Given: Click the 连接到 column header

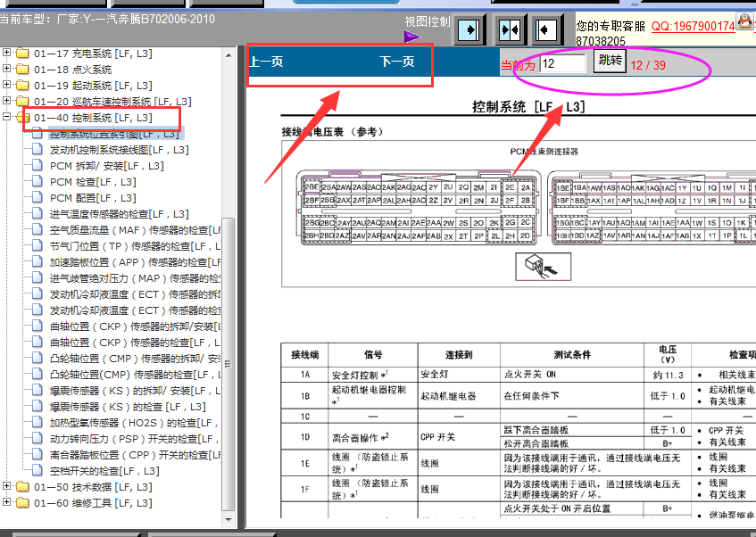Looking at the screenshot, I should [x=459, y=355].
